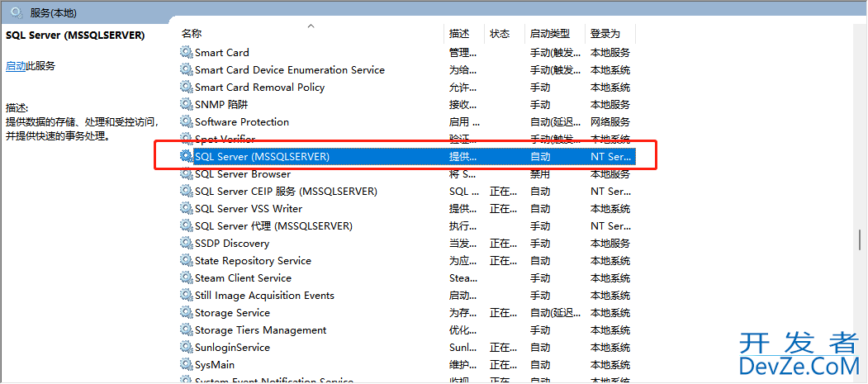Click gear icon beside SQL Server VSS Writer

186,209
